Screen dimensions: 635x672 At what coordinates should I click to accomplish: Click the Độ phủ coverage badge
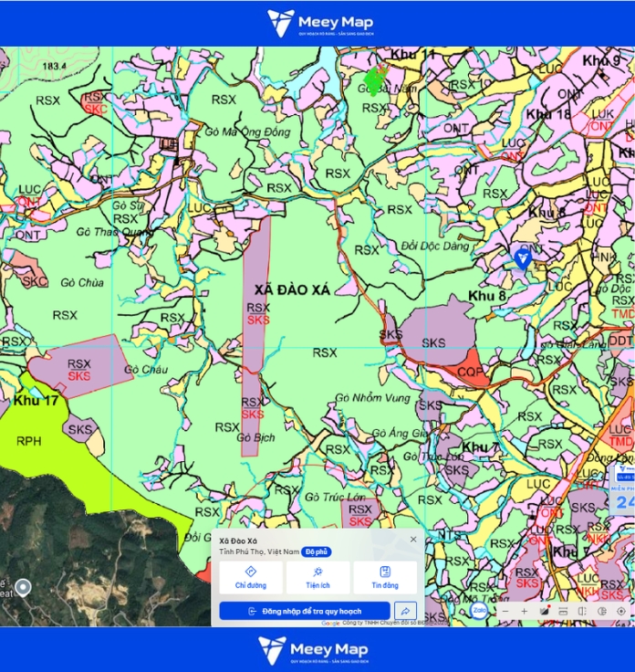(x=317, y=551)
